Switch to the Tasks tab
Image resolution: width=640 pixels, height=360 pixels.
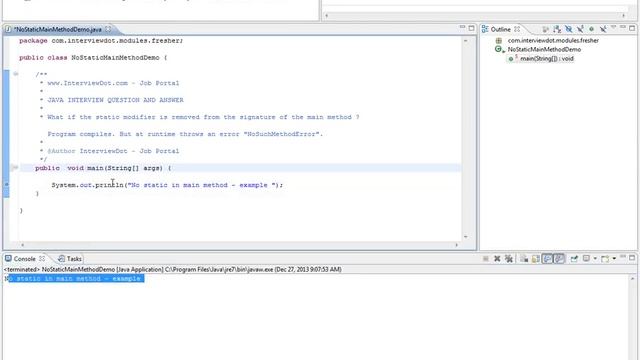coord(70,259)
